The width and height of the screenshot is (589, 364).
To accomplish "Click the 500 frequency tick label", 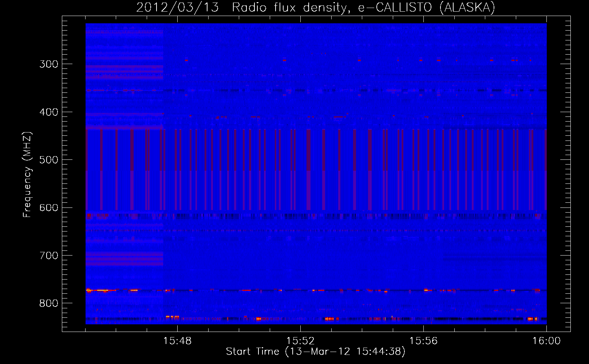I will [49, 160].
